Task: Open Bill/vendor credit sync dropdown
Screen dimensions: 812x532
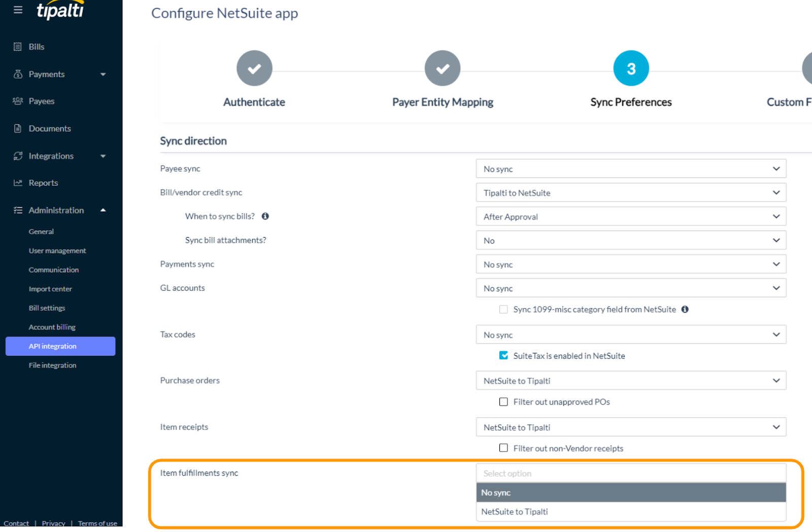Action: click(x=631, y=192)
